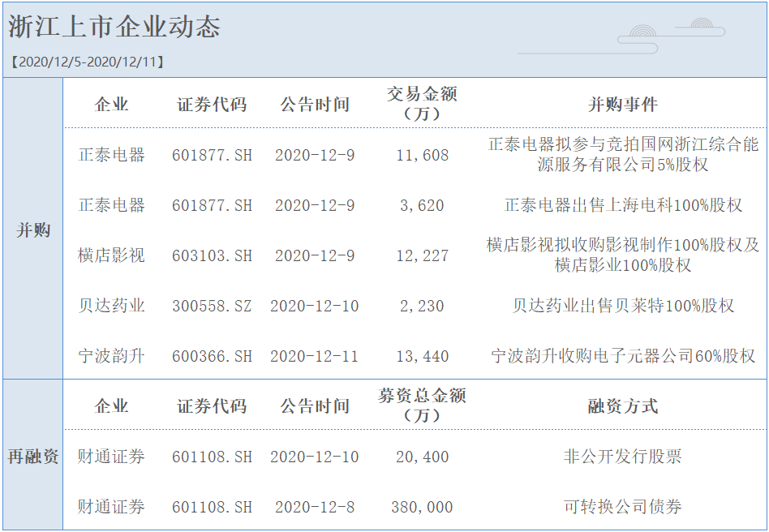769x532 pixels.
Task: Click the 并购 section label
Action: click(33, 230)
